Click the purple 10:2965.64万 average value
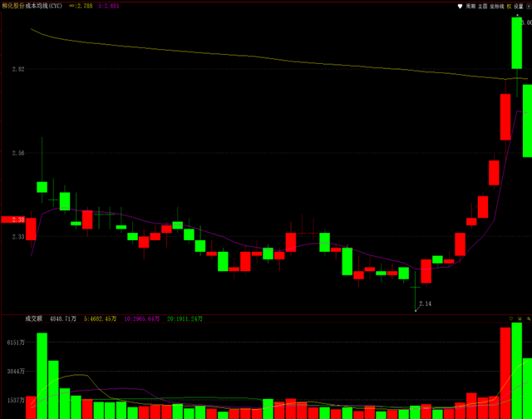The image size is (532, 419). point(142,318)
